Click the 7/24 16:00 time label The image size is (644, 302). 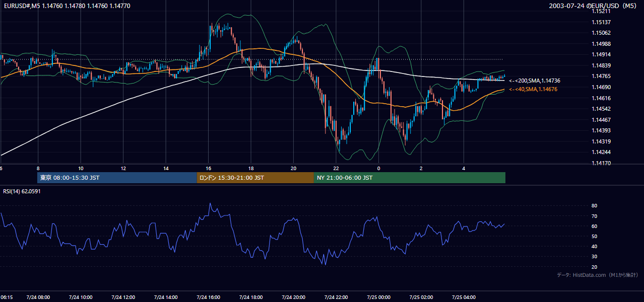point(208,297)
